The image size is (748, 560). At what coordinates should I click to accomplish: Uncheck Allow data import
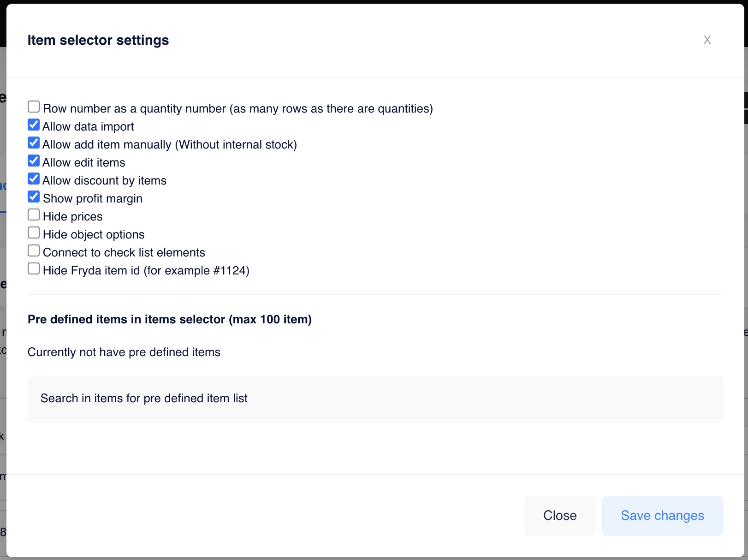click(x=34, y=125)
